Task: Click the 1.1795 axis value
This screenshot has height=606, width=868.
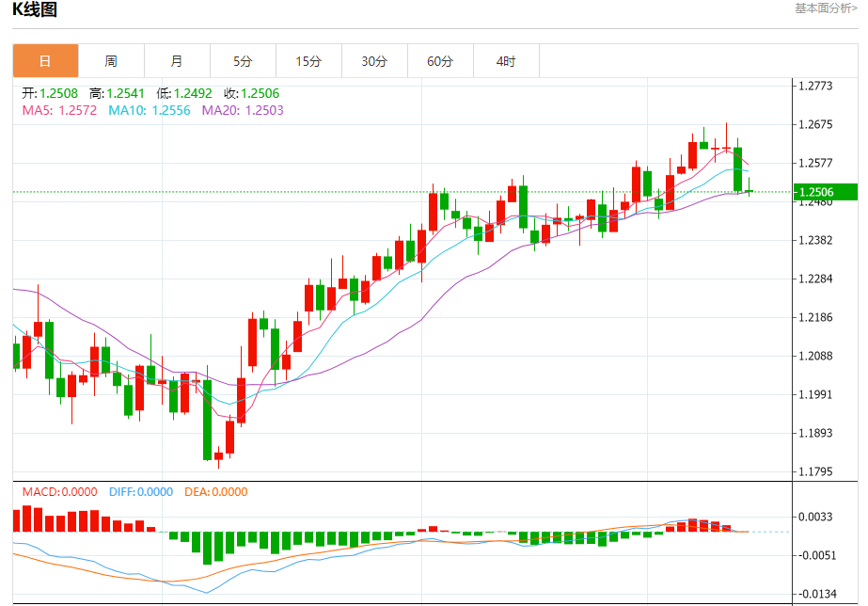Action: coord(814,472)
